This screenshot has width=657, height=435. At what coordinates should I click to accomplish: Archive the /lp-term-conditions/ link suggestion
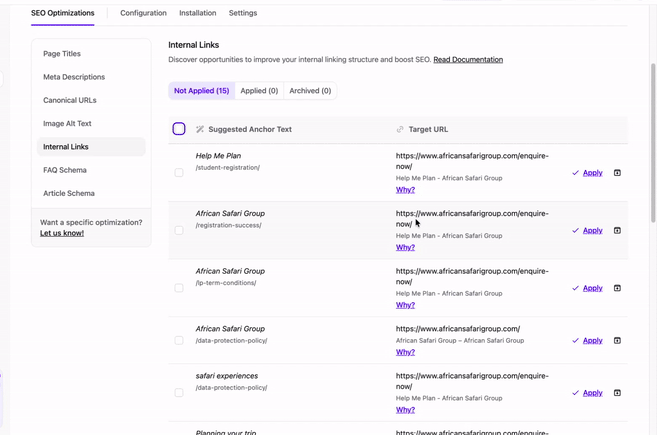click(617, 288)
